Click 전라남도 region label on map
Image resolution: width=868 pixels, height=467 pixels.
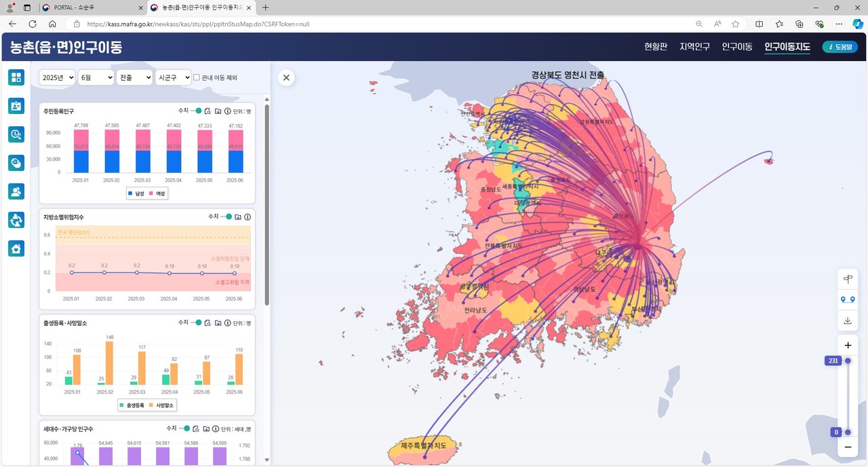[x=477, y=310]
